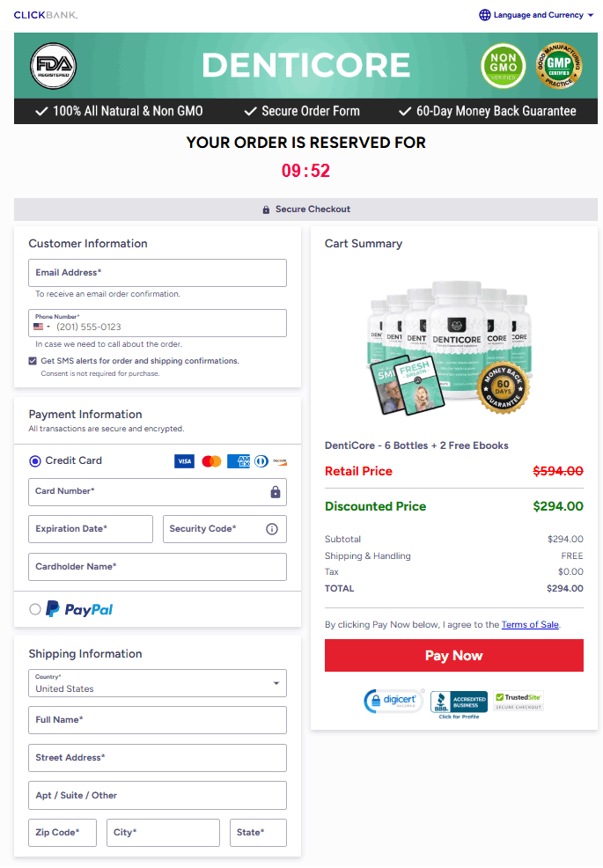The image size is (603, 868).
Task: Click the Mastercard icon
Action: click(210, 460)
